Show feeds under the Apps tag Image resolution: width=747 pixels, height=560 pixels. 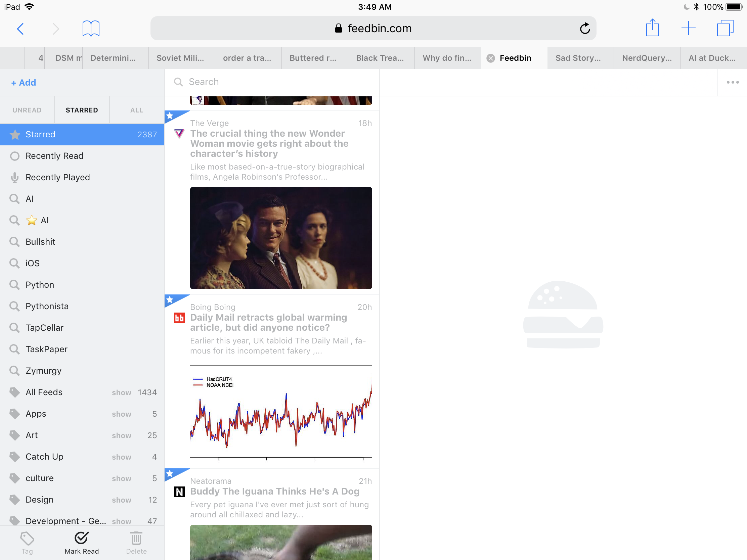121,414
